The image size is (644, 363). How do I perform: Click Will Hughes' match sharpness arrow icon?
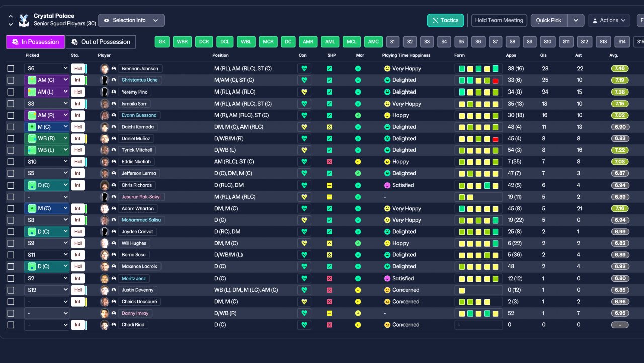pyautogui.click(x=329, y=243)
